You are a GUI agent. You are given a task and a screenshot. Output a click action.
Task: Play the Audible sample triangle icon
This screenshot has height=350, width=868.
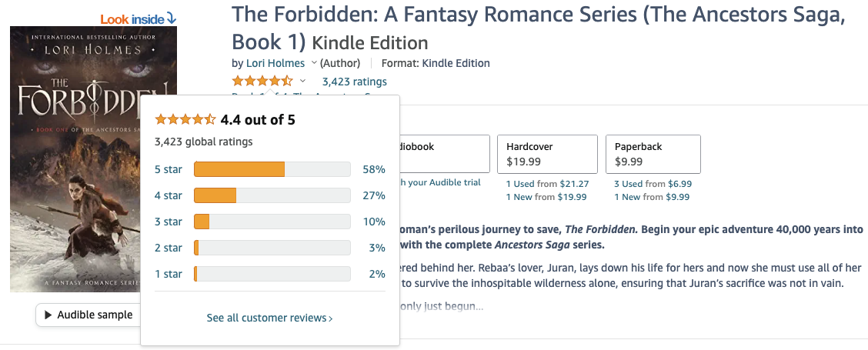(48, 315)
